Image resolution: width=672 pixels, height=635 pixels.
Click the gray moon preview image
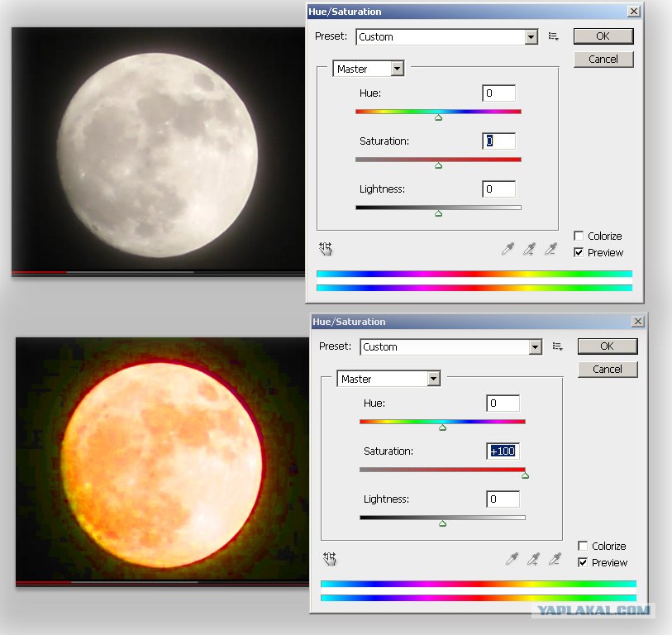[158, 152]
